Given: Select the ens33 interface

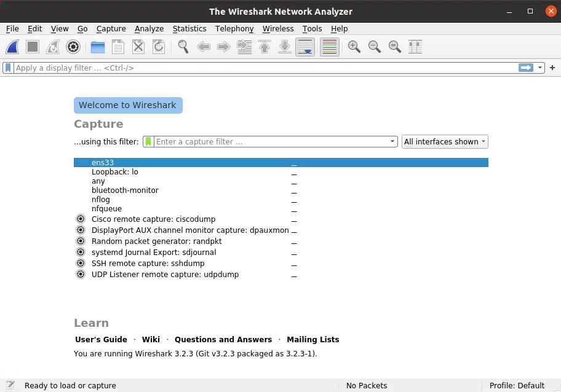Looking at the screenshot, I should (x=281, y=163).
